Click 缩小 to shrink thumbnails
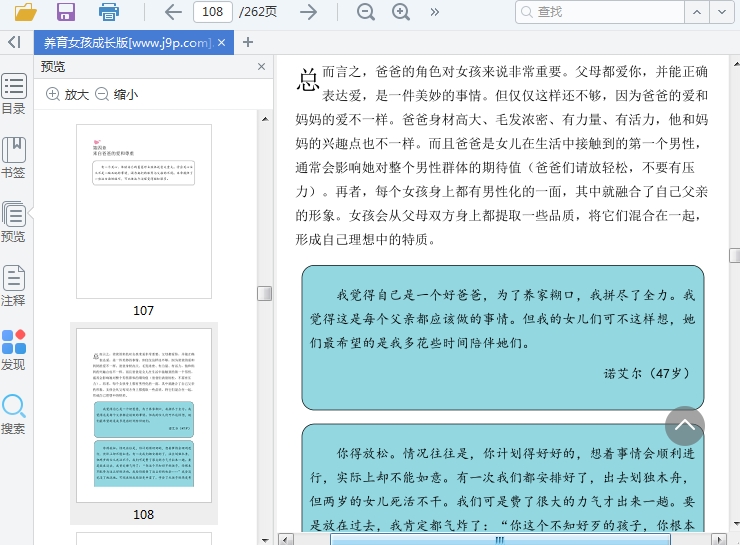The image size is (740, 545). tap(117, 94)
